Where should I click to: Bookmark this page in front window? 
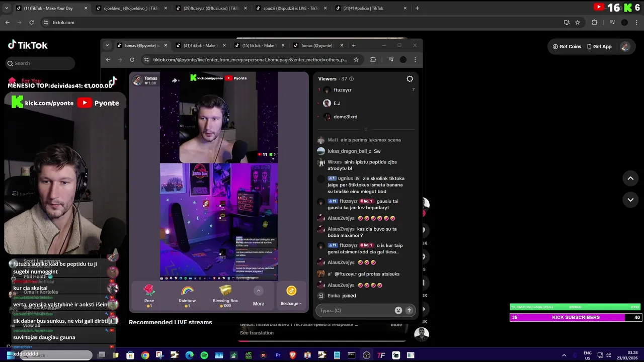[x=356, y=59]
